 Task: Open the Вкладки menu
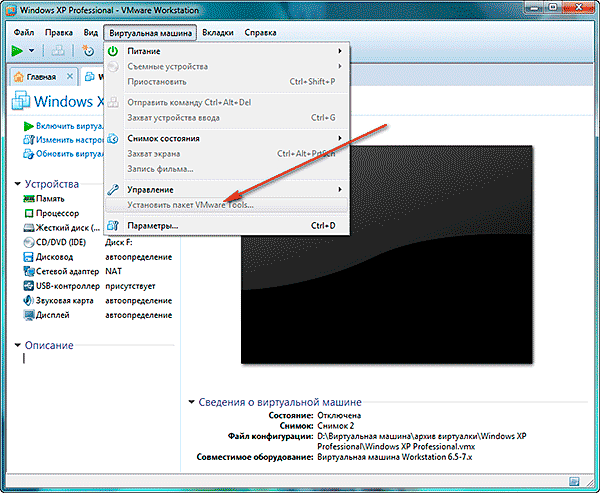click(218, 33)
